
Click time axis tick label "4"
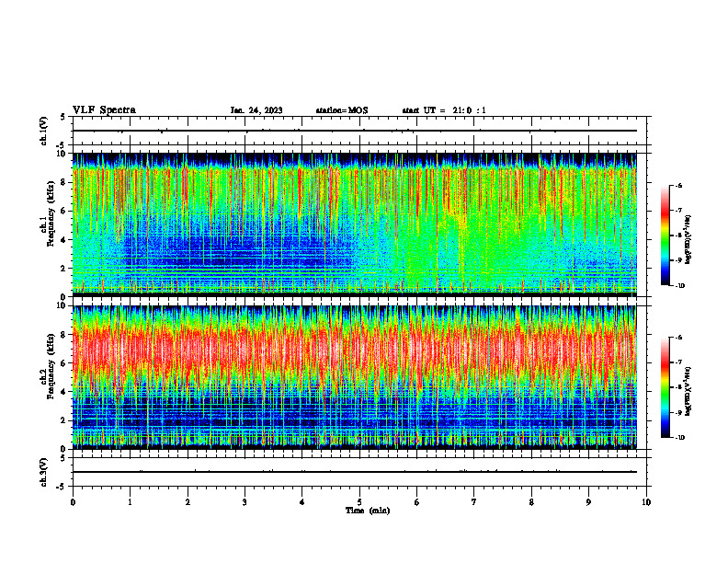pyautogui.click(x=302, y=502)
